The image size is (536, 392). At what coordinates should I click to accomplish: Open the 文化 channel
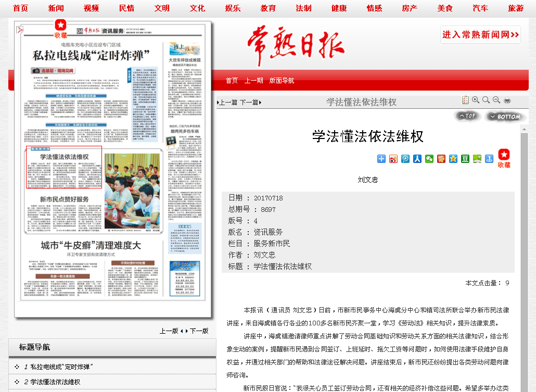coord(198,8)
